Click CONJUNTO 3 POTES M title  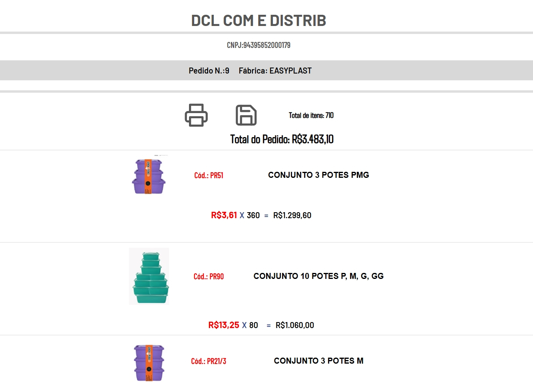click(318, 361)
